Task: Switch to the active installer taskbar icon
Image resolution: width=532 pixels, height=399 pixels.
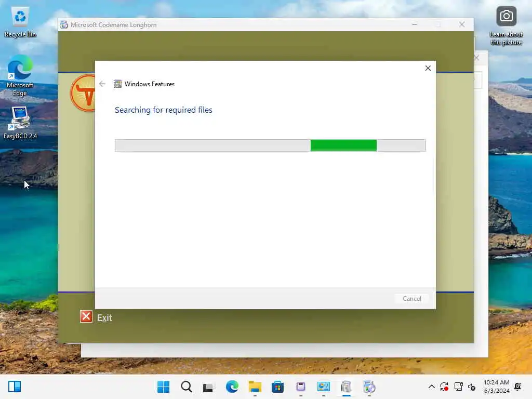Action: (x=346, y=387)
